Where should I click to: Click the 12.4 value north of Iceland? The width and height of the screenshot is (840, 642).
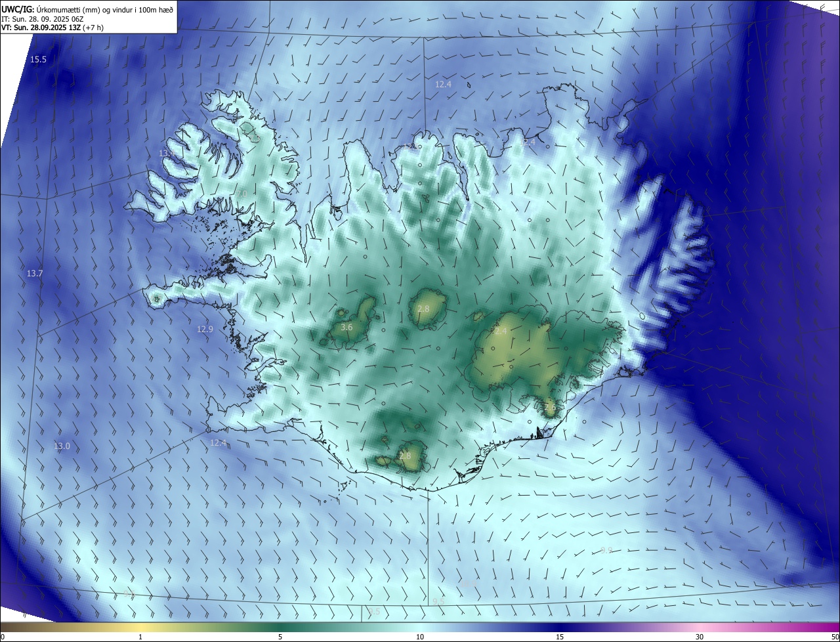(x=444, y=85)
